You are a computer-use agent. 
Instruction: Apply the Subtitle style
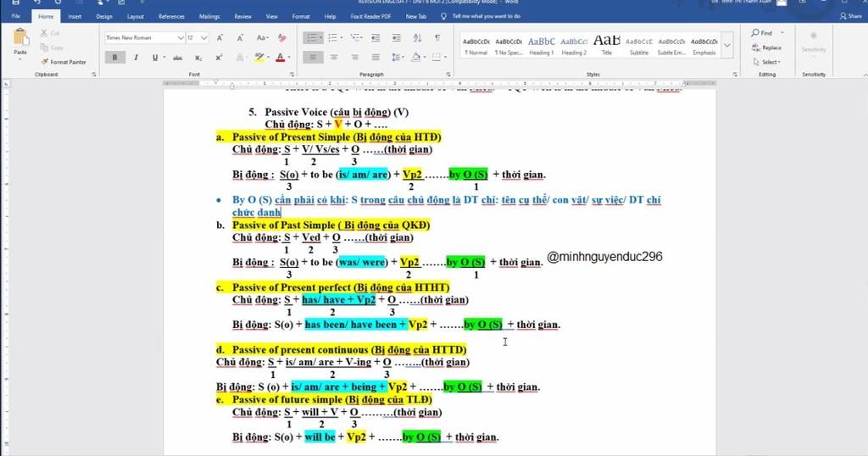639,46
